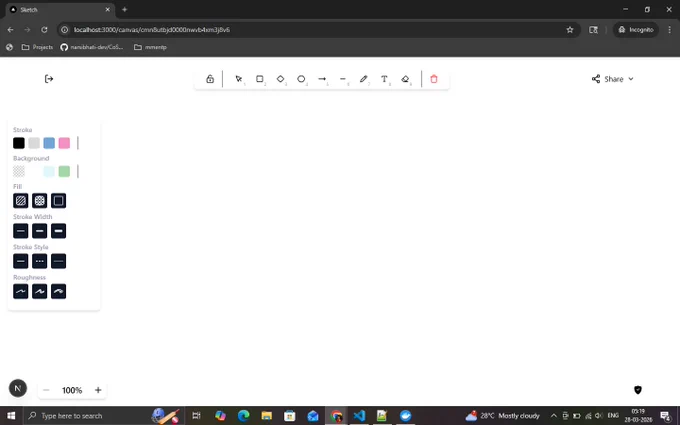Choose the pale blue background swatch
Image resolution: width=680 pixels, height=425 pixels.
[x=49, y=171]
